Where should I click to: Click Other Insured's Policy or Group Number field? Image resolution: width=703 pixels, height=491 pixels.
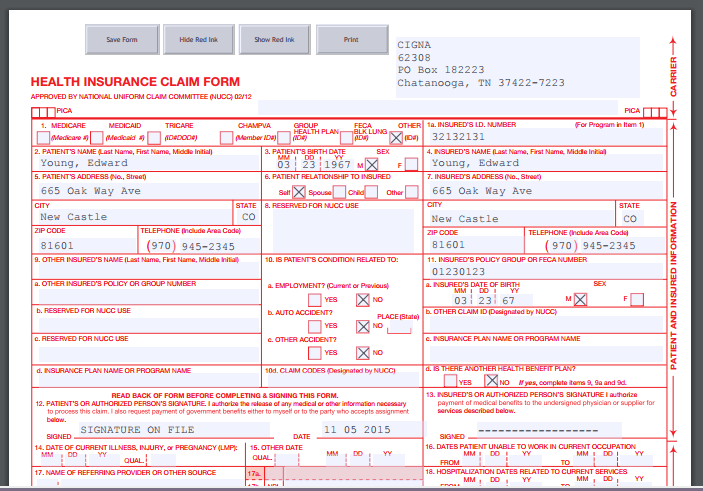pos(148,296)
